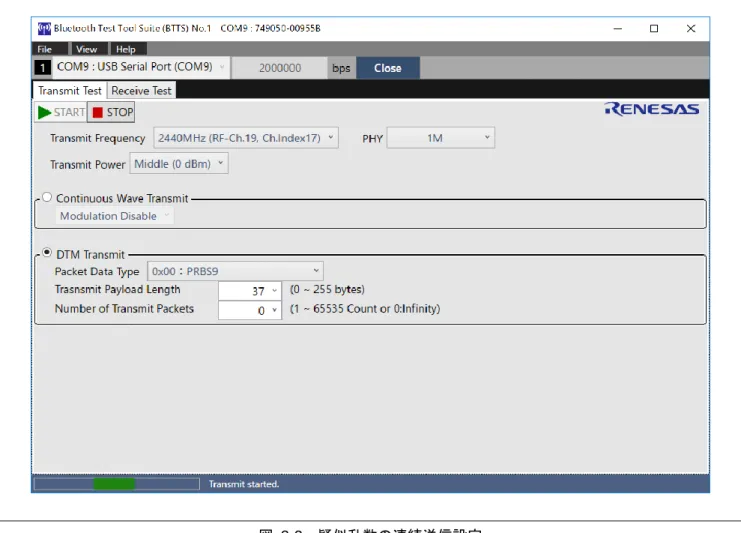Open the PHY 1M dropdown
The height and width of the screenshot is (533, 741).
tap(440, 138)
